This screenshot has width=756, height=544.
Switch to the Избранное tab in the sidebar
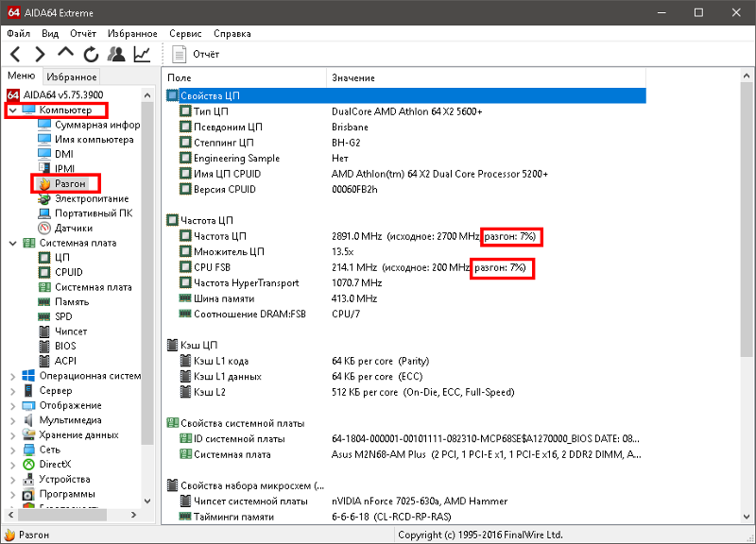[x=72, y=76]
